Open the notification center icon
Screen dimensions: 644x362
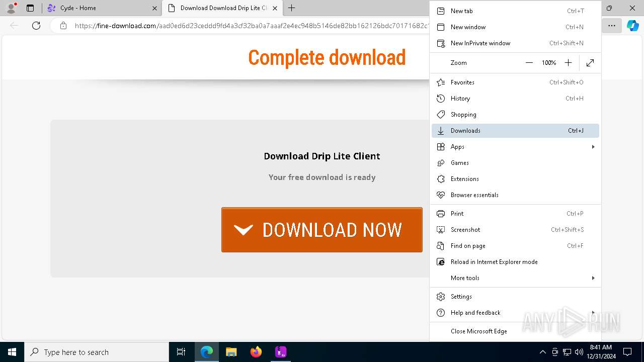pyautogui.click(x=627, y=352)
